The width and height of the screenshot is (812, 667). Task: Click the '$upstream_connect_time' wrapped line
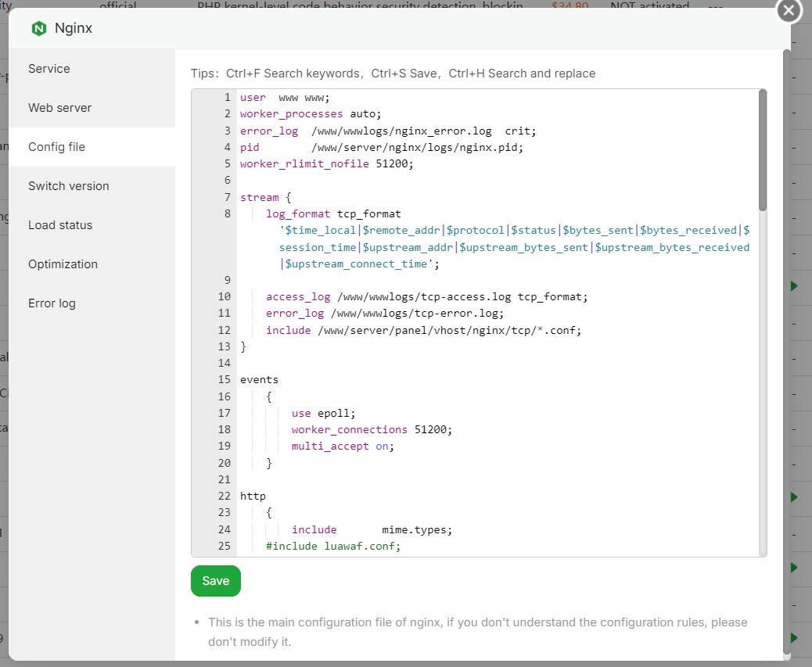click(x=359, y=264)
